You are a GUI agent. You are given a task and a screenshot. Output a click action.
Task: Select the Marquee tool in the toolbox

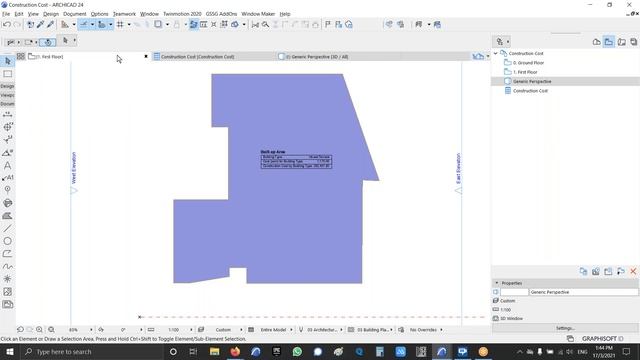(7, 74)
